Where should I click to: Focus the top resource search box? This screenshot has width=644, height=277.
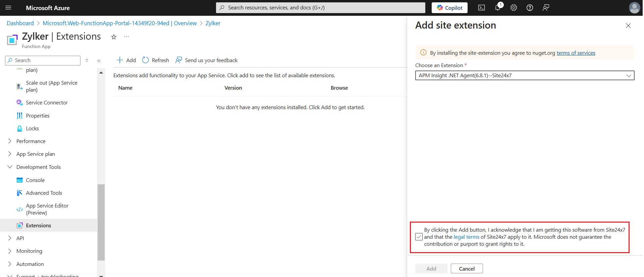point(320,8)
